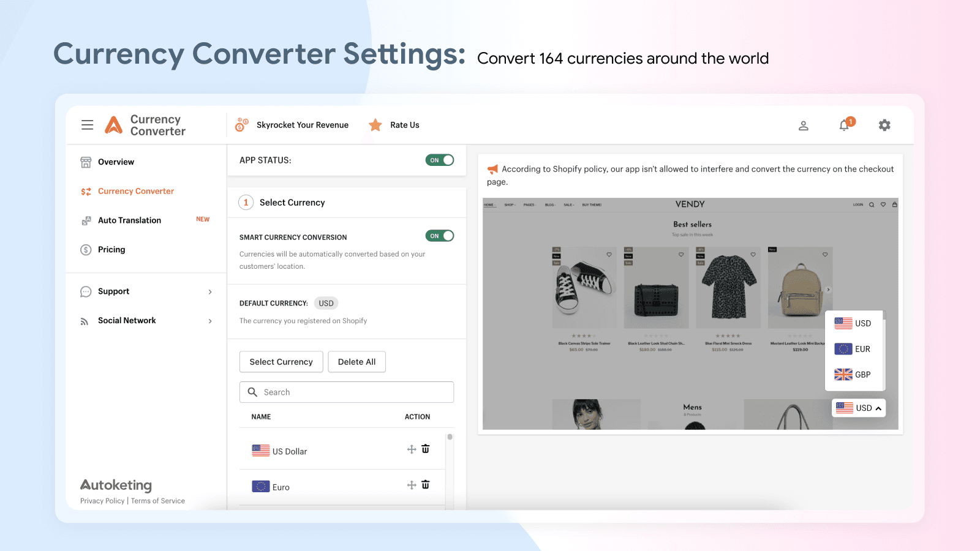Open the settings gear icon

pyautogui.click(x=884, y=125)
